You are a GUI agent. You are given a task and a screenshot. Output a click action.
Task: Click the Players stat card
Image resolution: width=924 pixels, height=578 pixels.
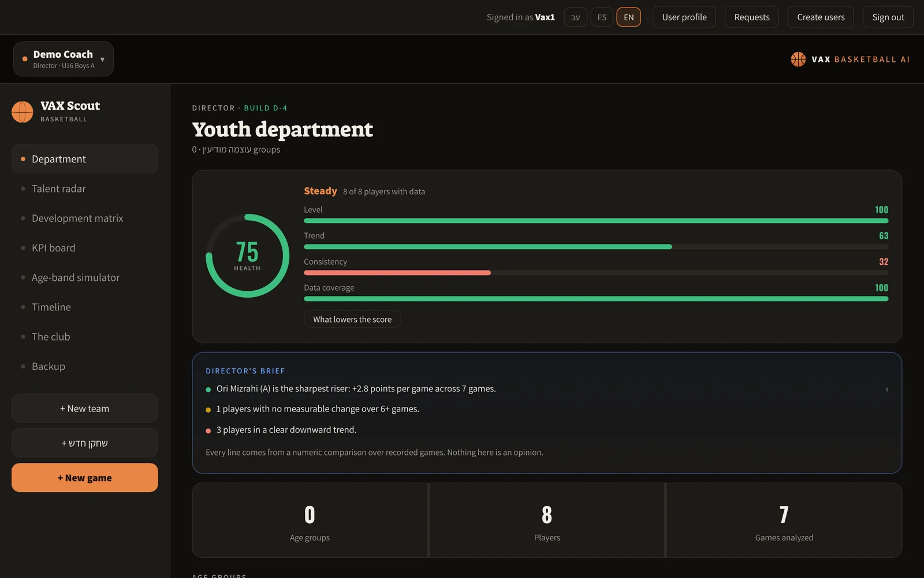[x=547, y=520]
